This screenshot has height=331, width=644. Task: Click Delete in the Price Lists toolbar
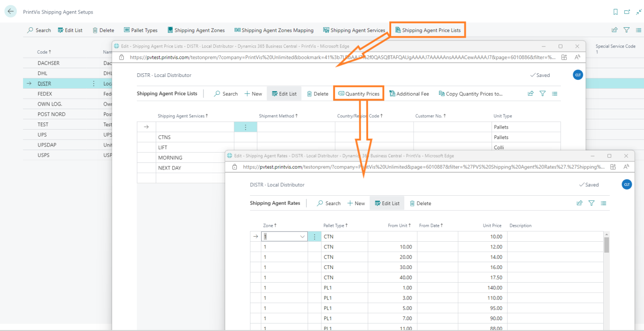[x=318, y=94]
